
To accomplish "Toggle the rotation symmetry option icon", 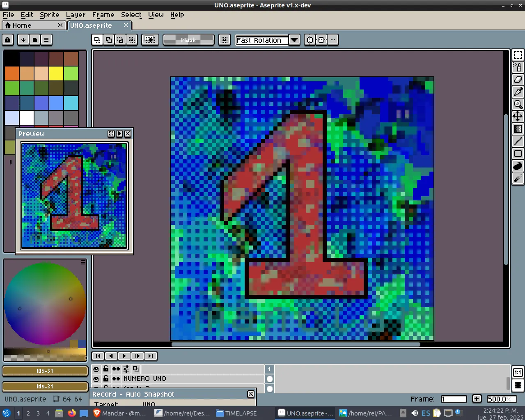I will coord(310,40).
